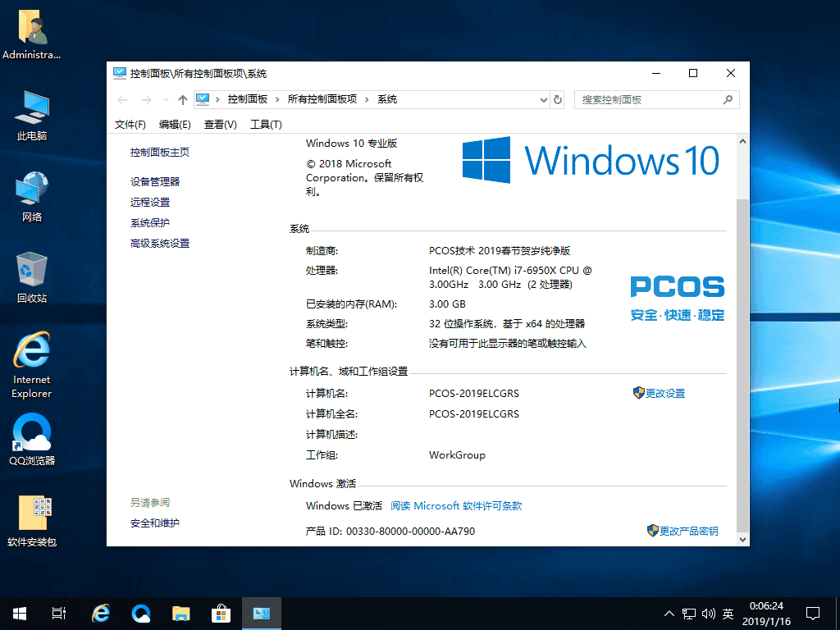
Task: Open the Action Center notifications icon
Action: [813, 614]
